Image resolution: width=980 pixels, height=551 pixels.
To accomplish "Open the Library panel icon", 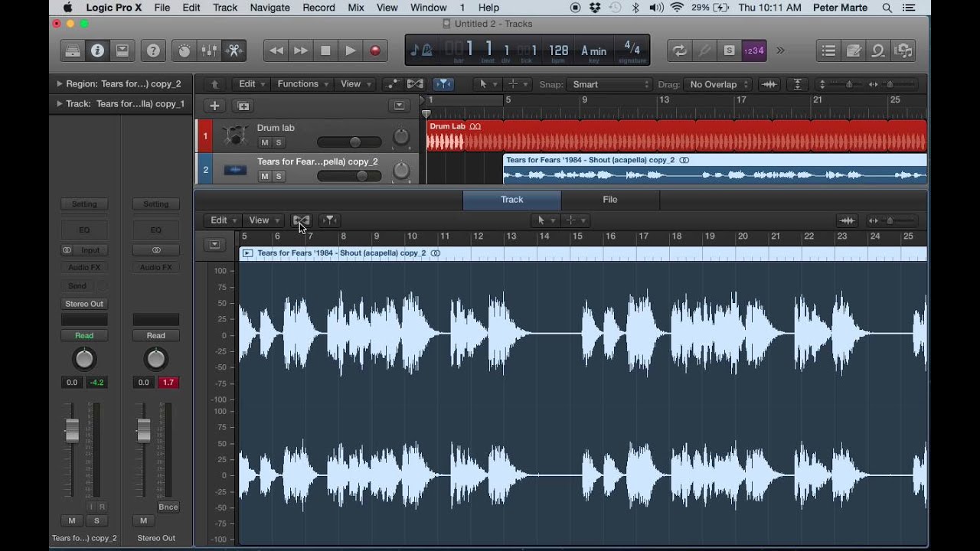I will (x=73, y=51).
